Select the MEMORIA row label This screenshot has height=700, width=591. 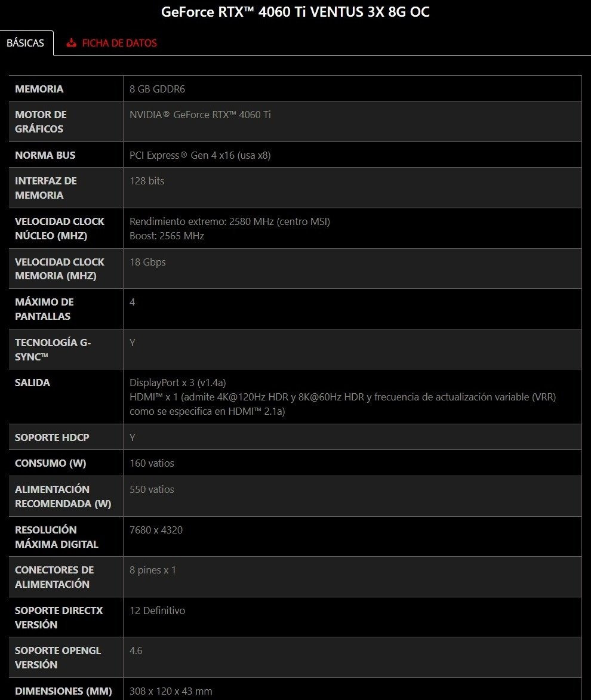(39, 89)
